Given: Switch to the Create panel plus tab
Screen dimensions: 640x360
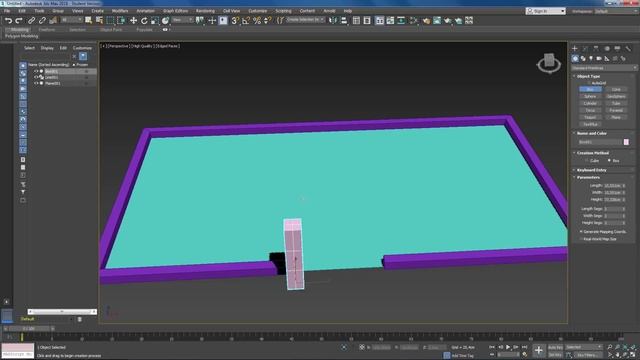Looking at the screenshot, I should coord(575,49).
